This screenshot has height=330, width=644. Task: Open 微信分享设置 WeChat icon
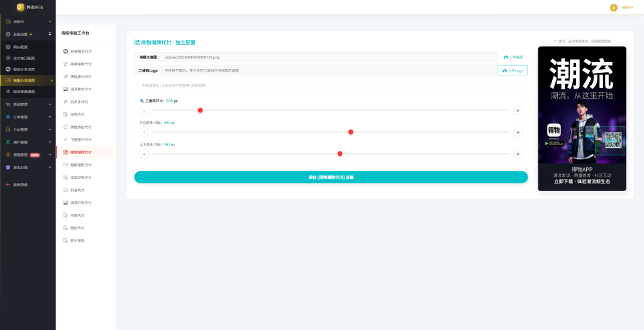pyautogui.click(x=8, y=69)
